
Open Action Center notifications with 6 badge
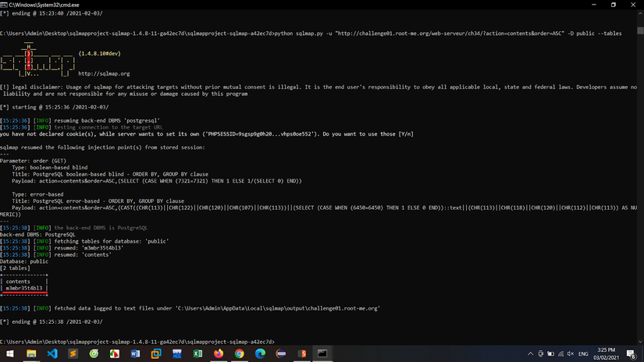632,353
